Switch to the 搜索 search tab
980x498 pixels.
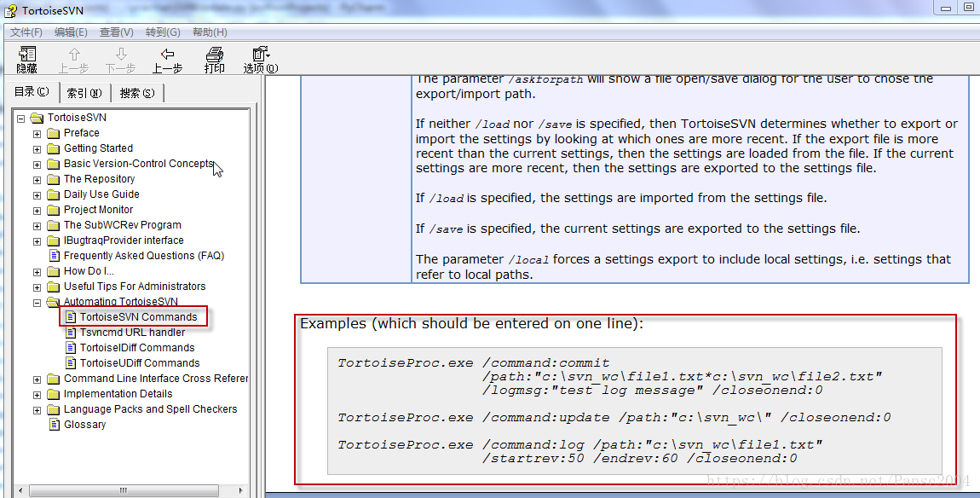[x=137, y=93]
